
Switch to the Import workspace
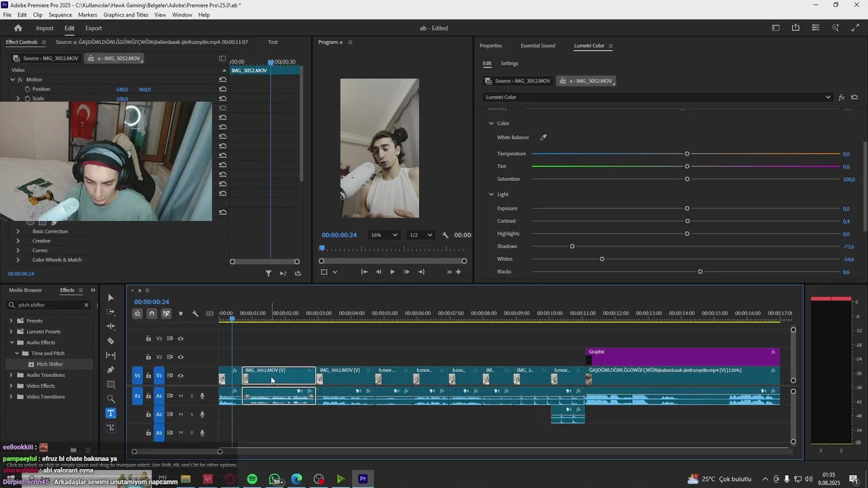45,28
